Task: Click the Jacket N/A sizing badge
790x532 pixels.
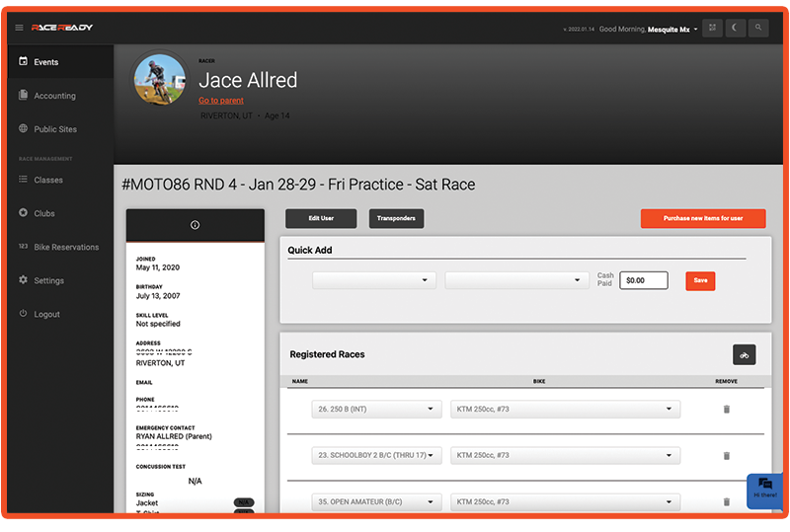Action: coord(244,502)
